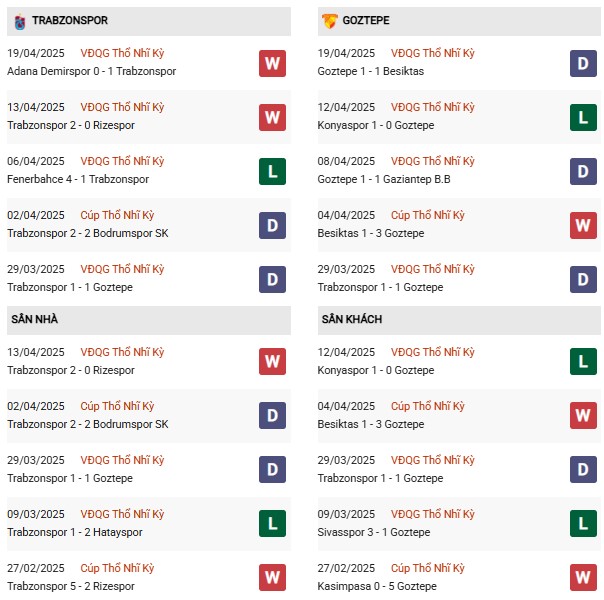
Task: Open Kasimpasa 0-5 Goztepe match result
Action: click(378, 587)
